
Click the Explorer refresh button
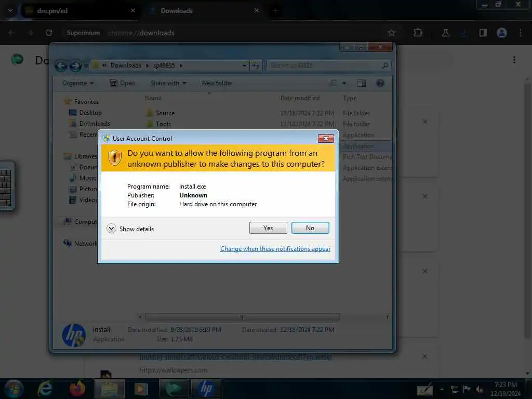pos(256,65)
